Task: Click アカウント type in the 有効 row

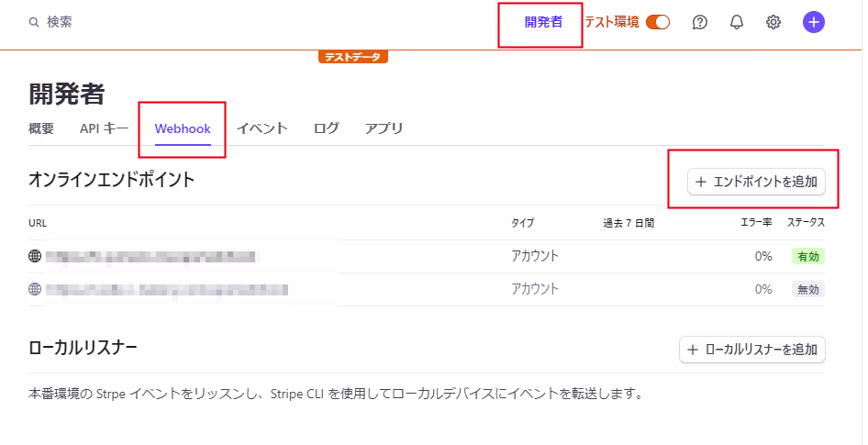Action: (x=535, y=256)
